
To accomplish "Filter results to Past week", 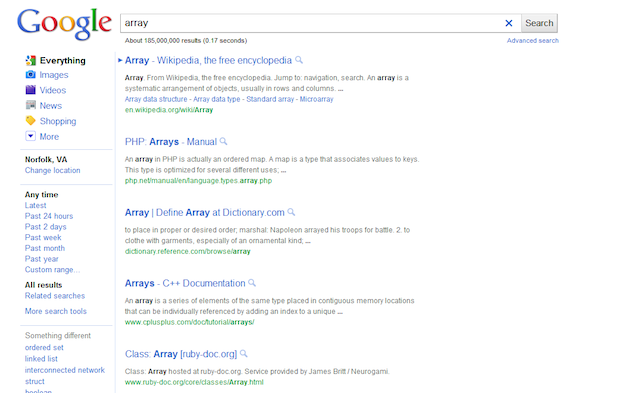I will [43, 237].
